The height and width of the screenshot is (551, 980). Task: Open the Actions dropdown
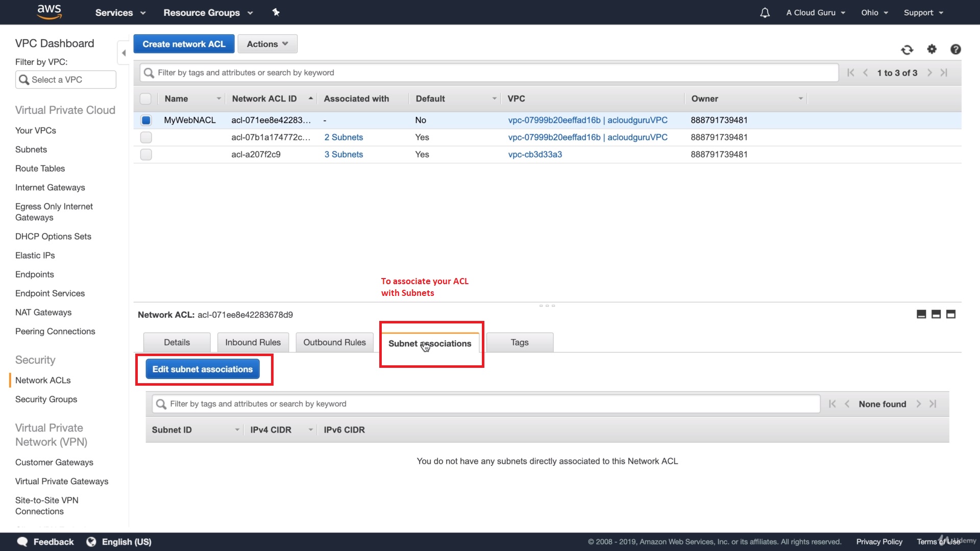(x=267, y=44)
